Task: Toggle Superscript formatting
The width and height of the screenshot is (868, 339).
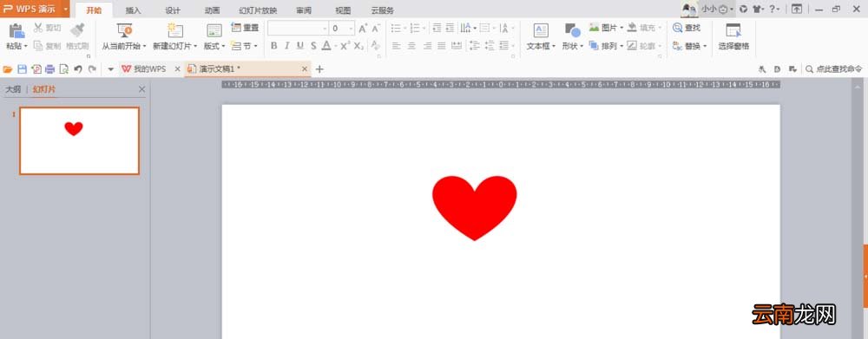Action: [345, 46]
